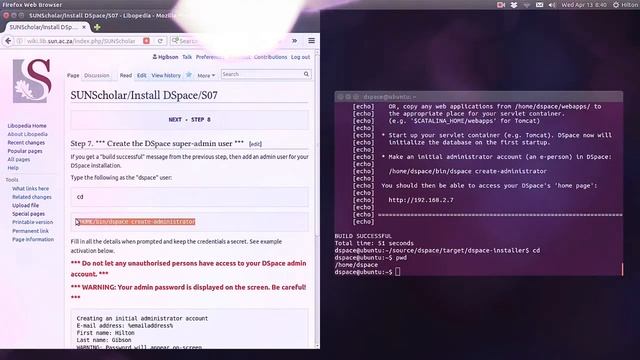Open Printable version link
The width and height of the screenshot is (640, 360).
[x=32, y=222]
